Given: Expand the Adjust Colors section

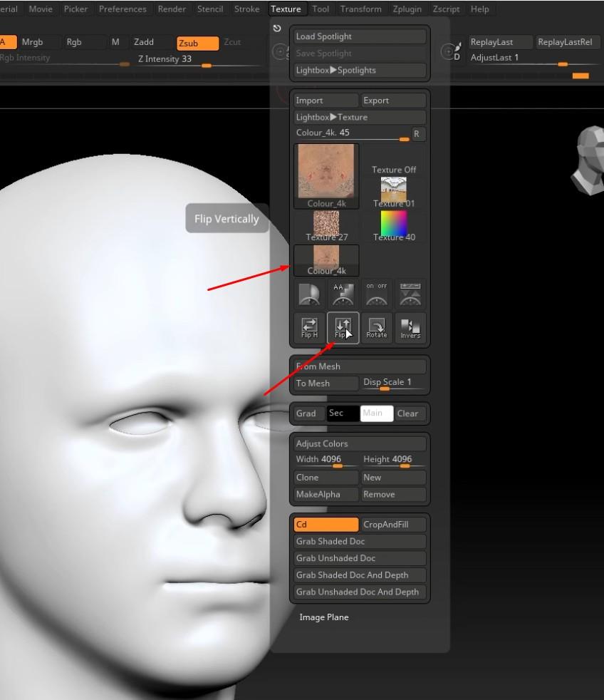Looking at the screenshot, I should 360,443.
